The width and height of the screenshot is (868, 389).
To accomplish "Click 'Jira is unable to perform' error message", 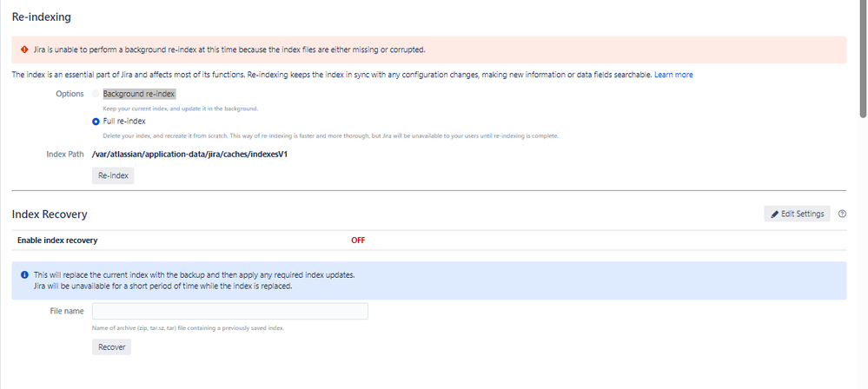I will [x=229, y=49].
